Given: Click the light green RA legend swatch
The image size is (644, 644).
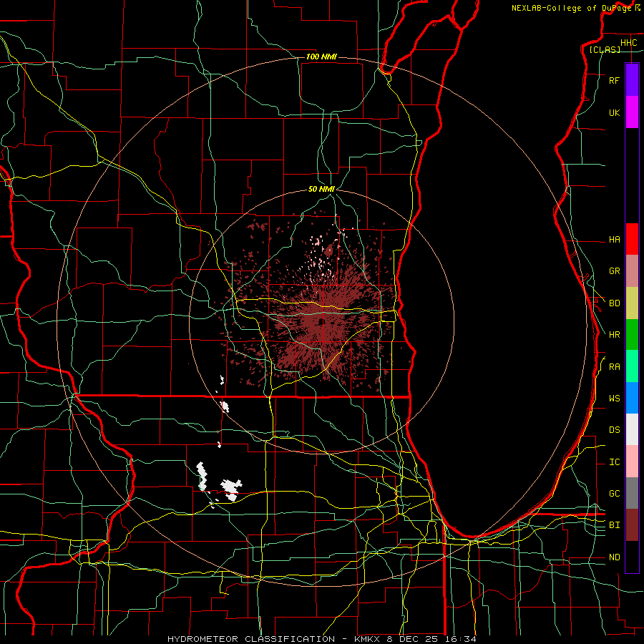Looking at the screenshot, I should point(632,366).
